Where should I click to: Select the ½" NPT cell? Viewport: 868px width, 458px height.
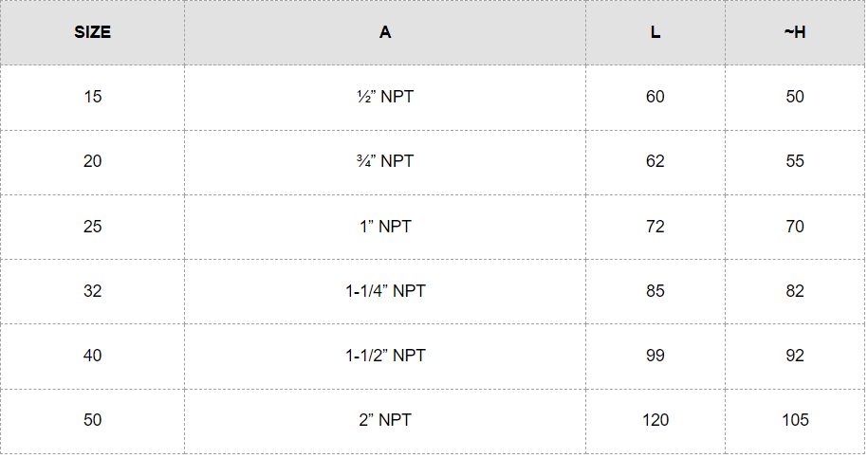click(x=384, y=97)
